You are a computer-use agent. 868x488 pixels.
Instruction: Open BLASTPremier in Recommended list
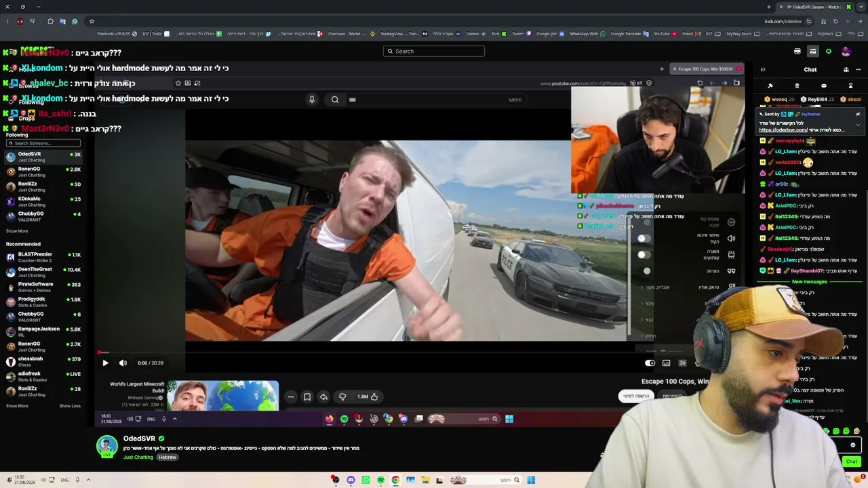(43, 257)
